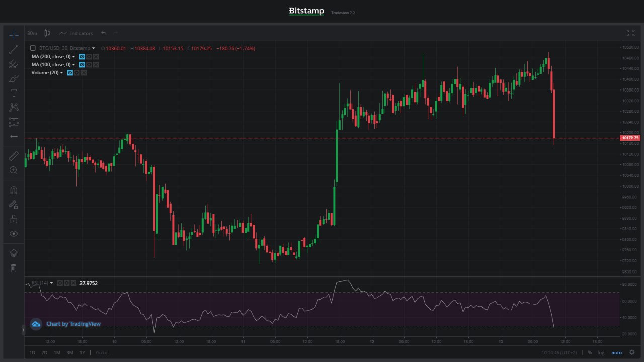
Task: Toggle fullscreen mode icon at top right
Action: coord(630,33)
